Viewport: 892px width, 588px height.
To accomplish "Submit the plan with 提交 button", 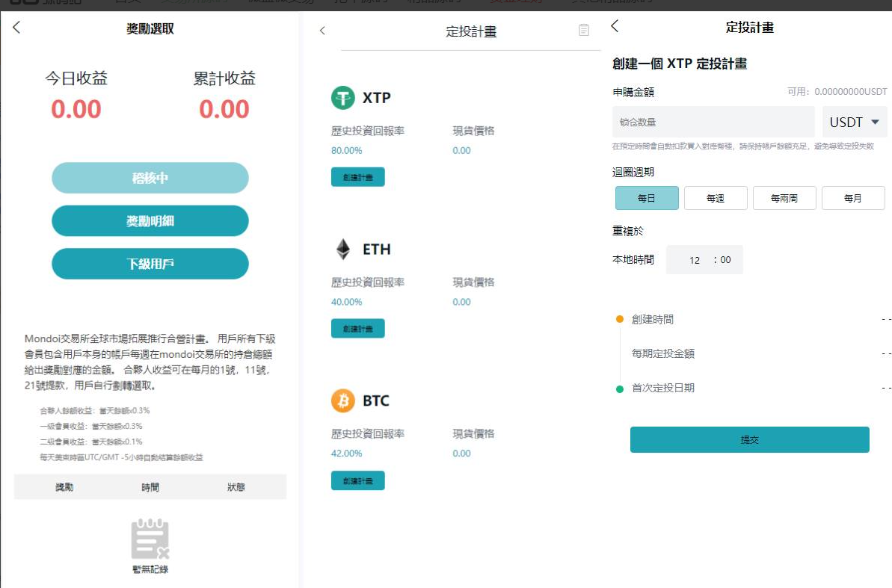I will (x=749, y=440).
